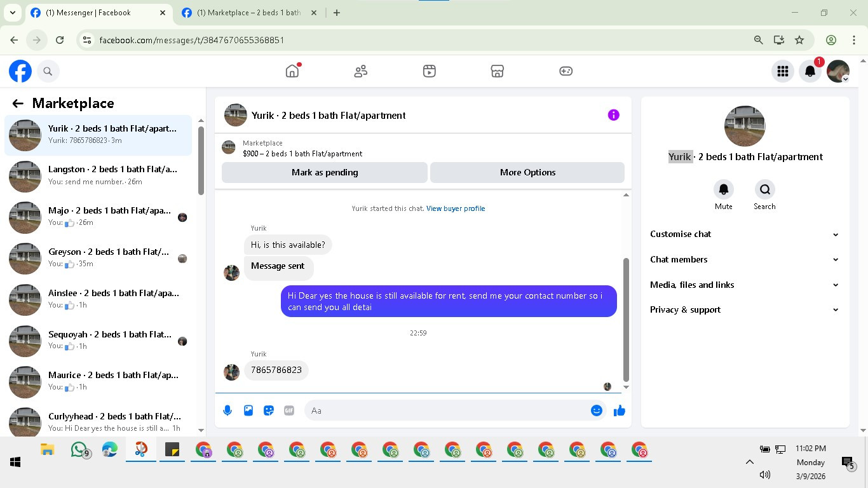Close the Marketplace browser tab
868x488 pixels.
[314, 13]
